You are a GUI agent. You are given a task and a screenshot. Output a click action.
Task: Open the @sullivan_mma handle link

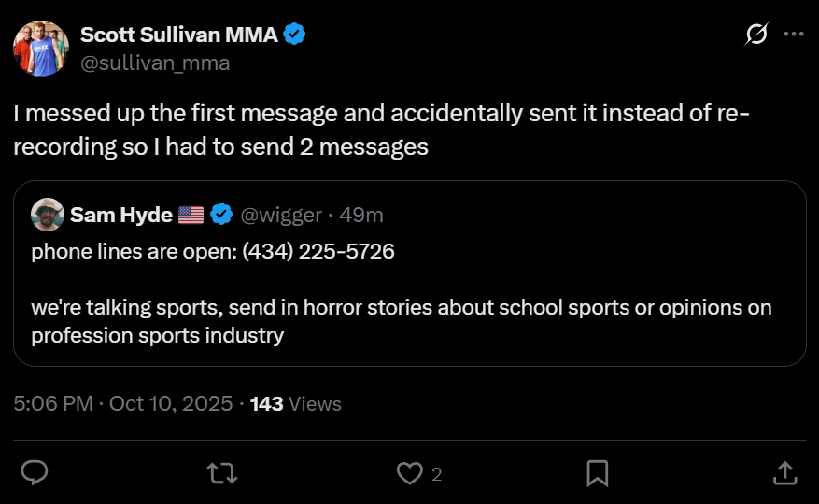(155, 63)
